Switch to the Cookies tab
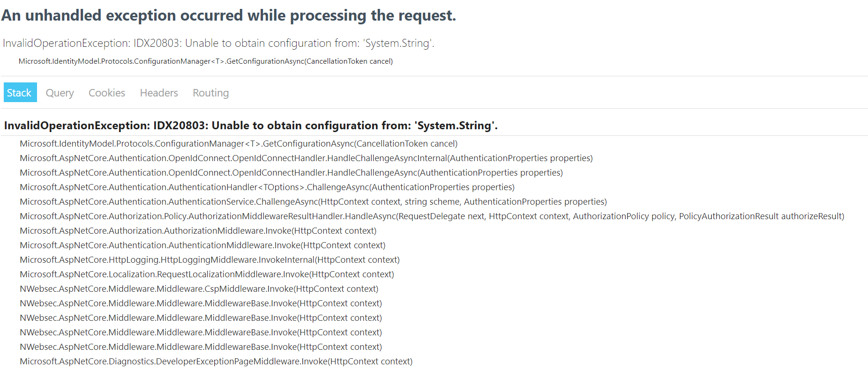The width and height of the screenshot is (868, 377). pyautogui.click(x=106, y=92)
